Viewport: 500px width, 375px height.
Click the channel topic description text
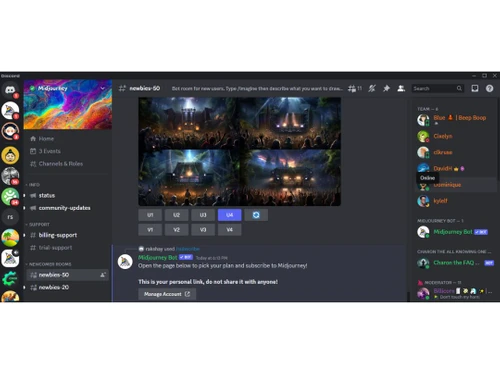(257, 89)
